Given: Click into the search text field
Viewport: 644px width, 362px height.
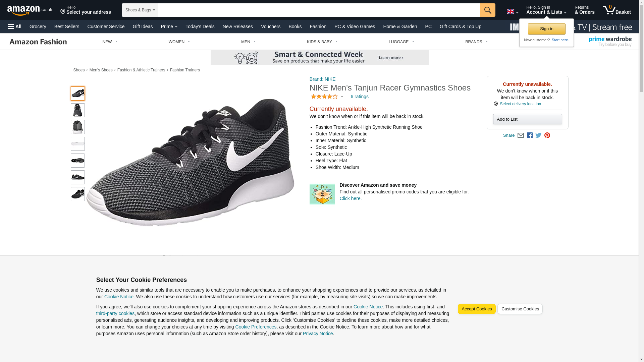Looking at the screenshot, I should (319, 10).
